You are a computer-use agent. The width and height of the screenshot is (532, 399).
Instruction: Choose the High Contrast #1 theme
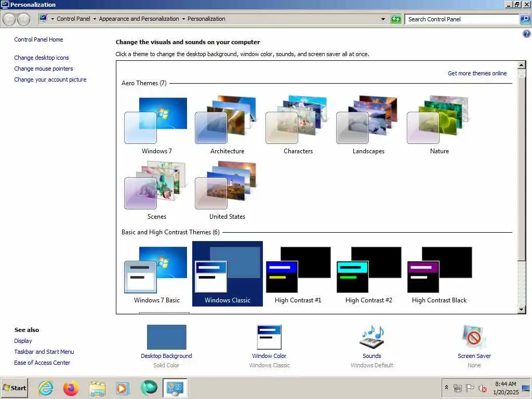coord(298,274)
